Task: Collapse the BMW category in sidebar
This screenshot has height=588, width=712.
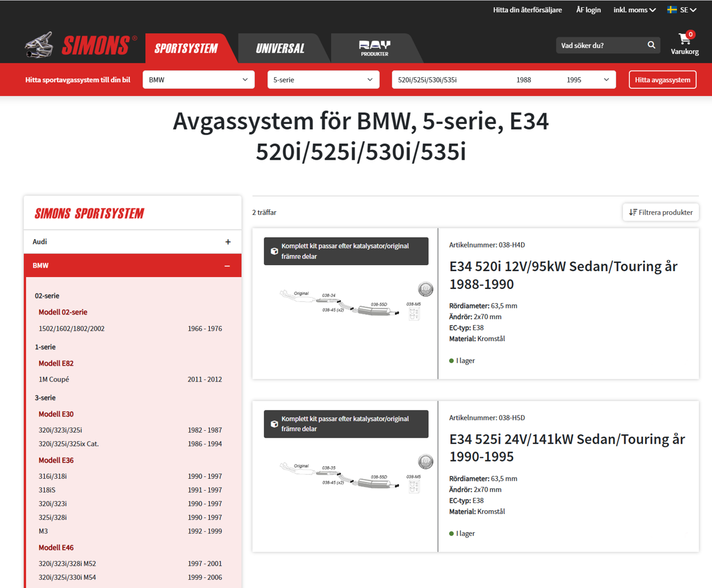Action: [x=227, y=266]
